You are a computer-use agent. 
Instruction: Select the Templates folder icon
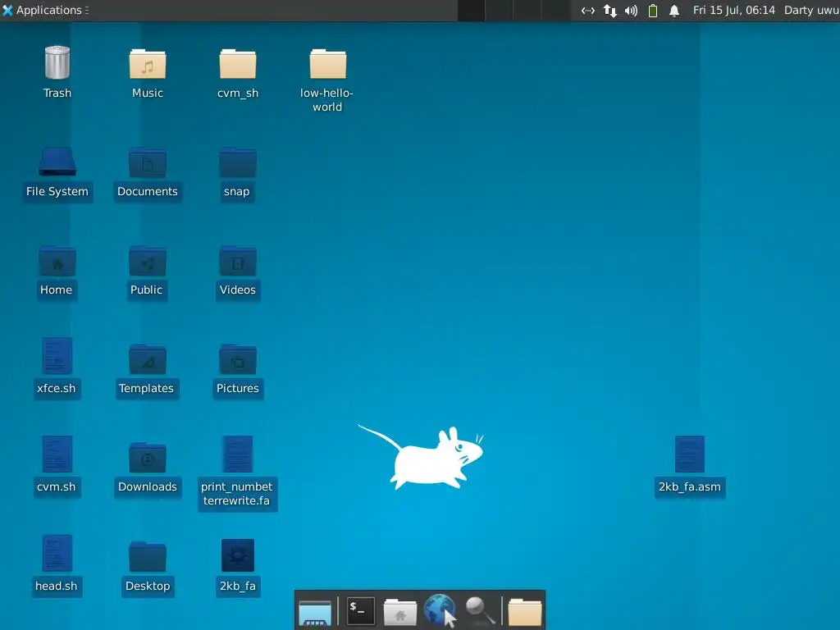tap(148, 360)
